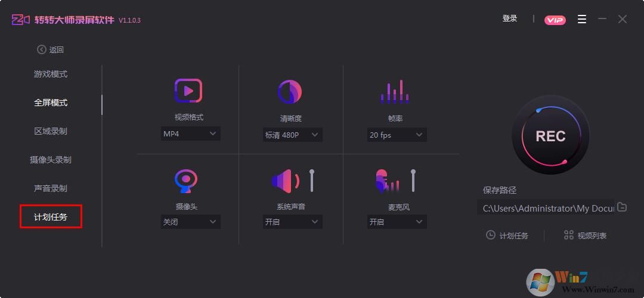Screen dimensions: 644x298
Task: Open the save path folder icon
Action: pos(622,207)
